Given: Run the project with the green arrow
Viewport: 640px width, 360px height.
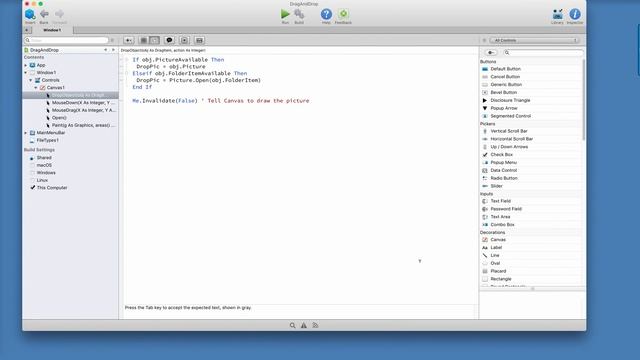Looking at the screenshot, I should coord(285,14).
